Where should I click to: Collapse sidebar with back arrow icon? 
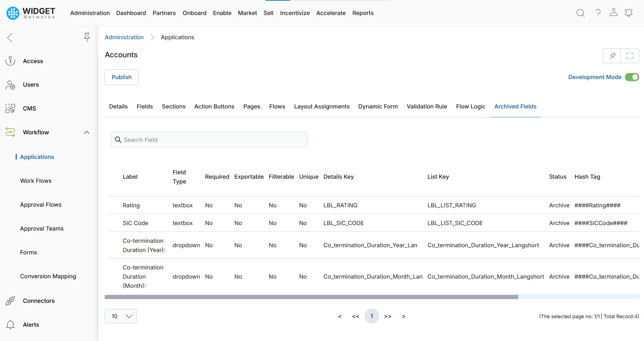(10, 38)
